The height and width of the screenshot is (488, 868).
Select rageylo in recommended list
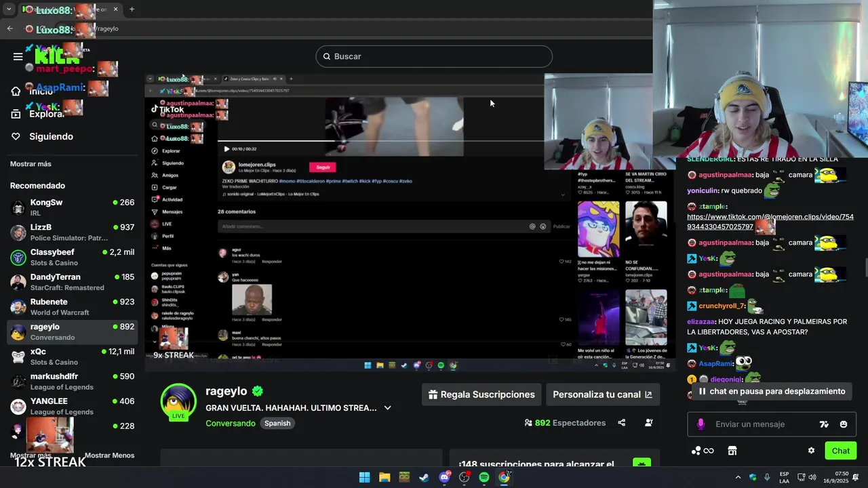coord(72,332)
